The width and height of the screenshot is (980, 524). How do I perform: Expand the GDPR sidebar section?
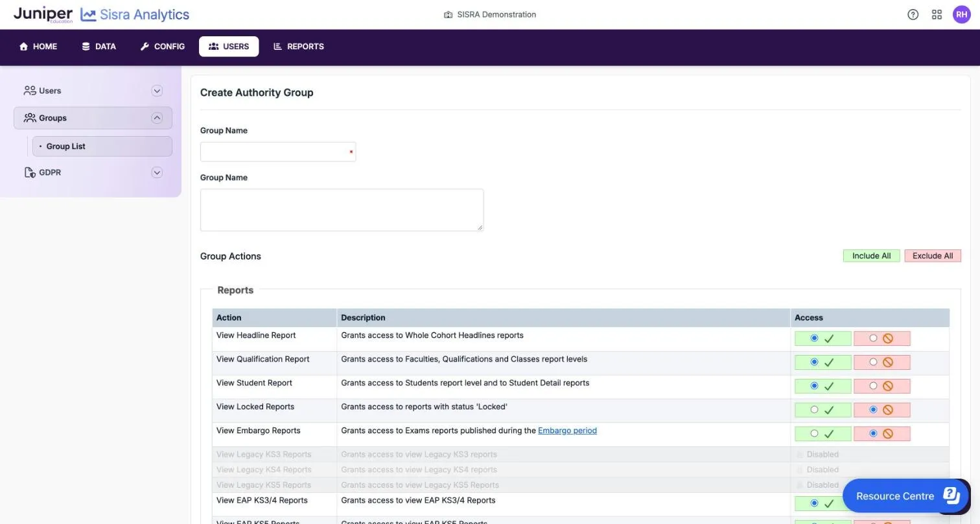(157, 172)
